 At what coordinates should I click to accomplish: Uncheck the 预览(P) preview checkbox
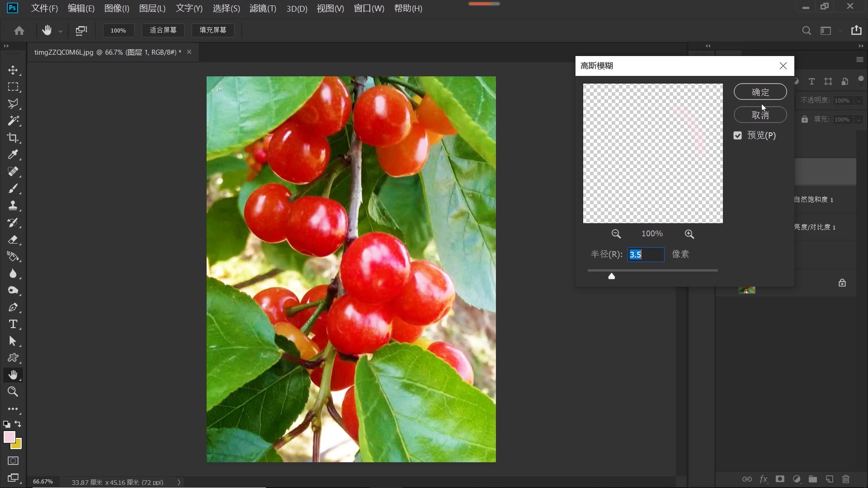click(737, 136)
